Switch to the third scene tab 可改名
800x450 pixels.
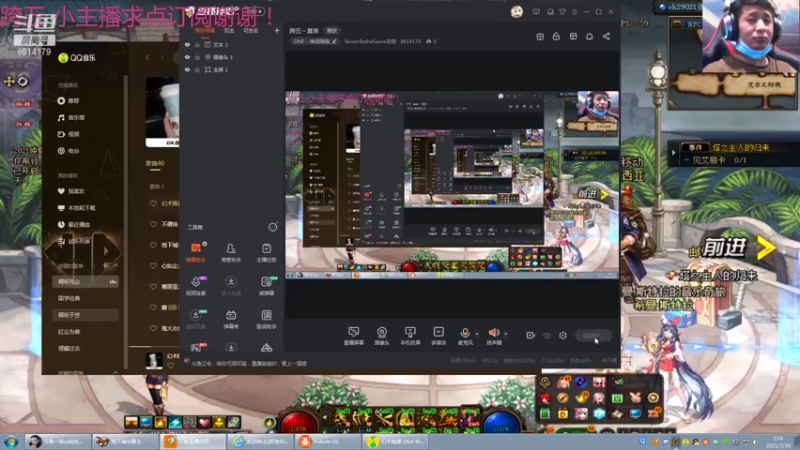tap(251, 31)
